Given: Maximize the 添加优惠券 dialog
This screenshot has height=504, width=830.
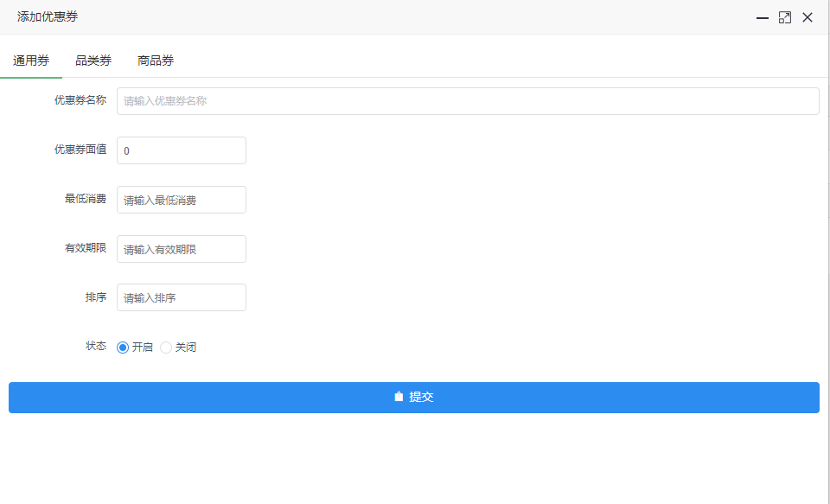Looking at the screenshot, I should (785, 17).
